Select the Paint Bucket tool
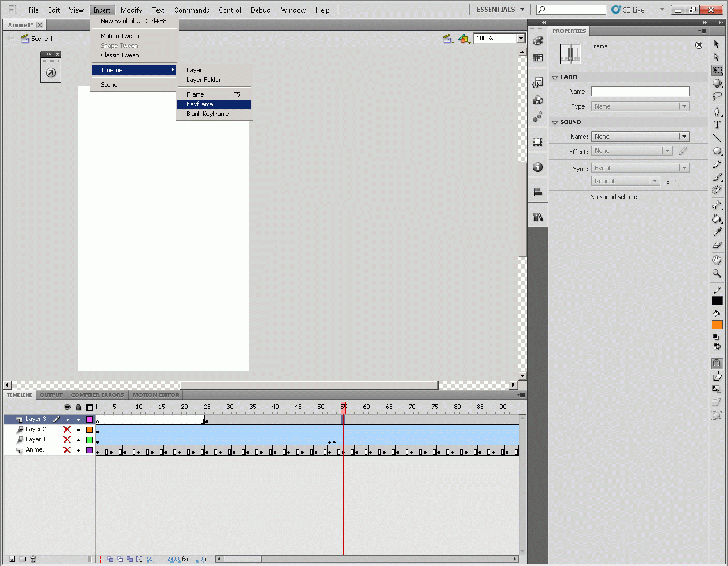This screenshot has width=728, height=566. click(x=717, y=219)
